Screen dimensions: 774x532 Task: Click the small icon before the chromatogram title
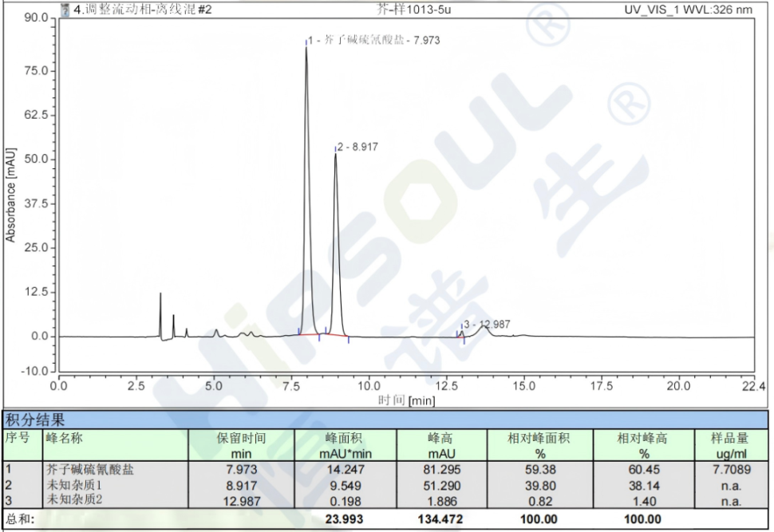coord(65,10)
